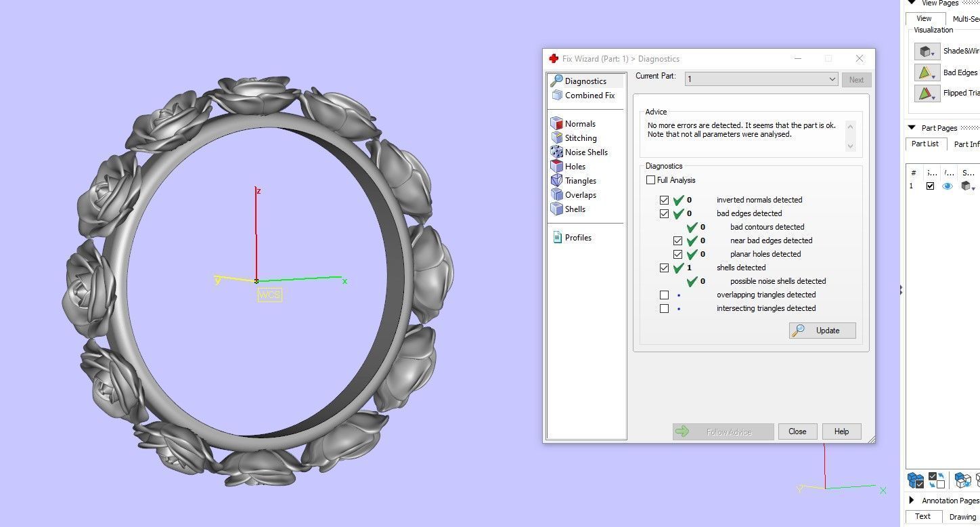Click Update button in Diagnostics
This screenshot has width=980, height=527.
pos(822,331)
